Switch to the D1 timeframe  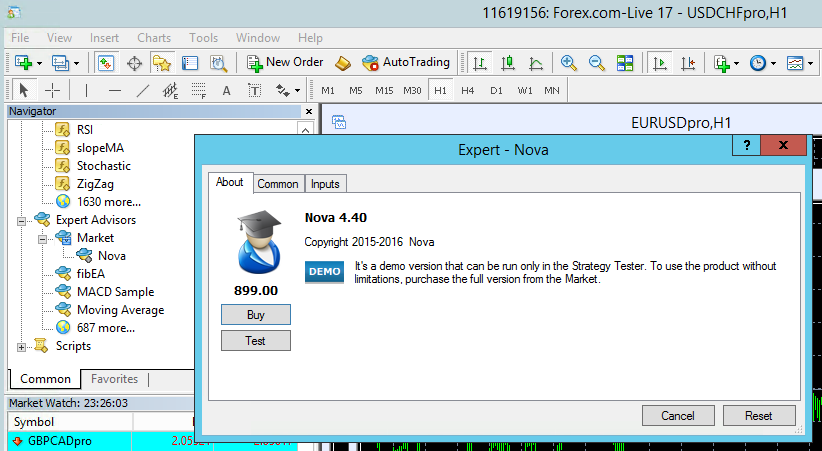tap(496, 90)
